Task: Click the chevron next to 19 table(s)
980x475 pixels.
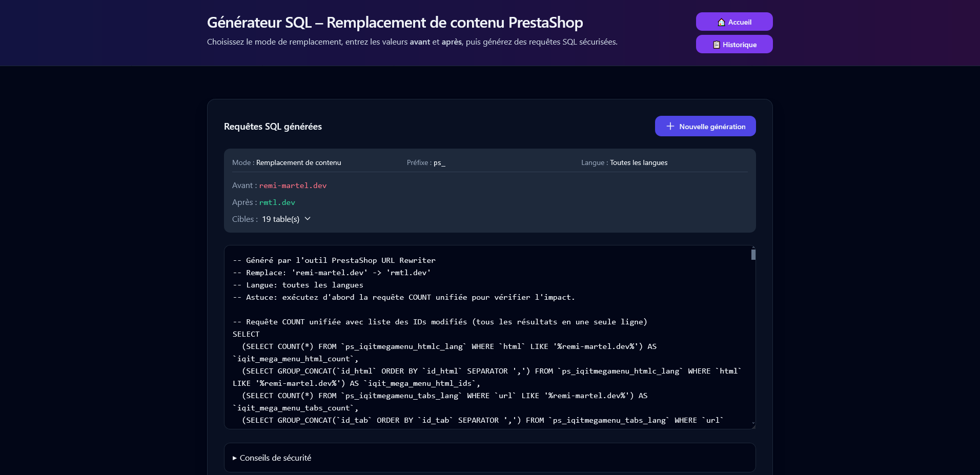Action: pyautogui.click(x=307, y=219)
